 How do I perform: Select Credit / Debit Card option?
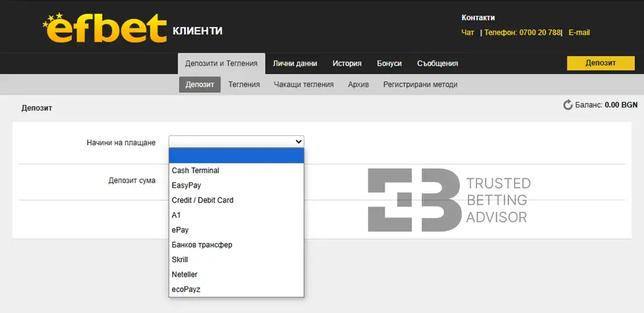tap(236, 200)
